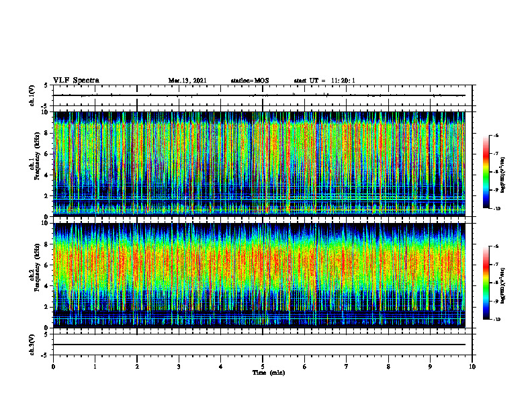Viewport: 532px width, 411px height.
Task: Click the time axis end label "10"
Action: point(472,367)
